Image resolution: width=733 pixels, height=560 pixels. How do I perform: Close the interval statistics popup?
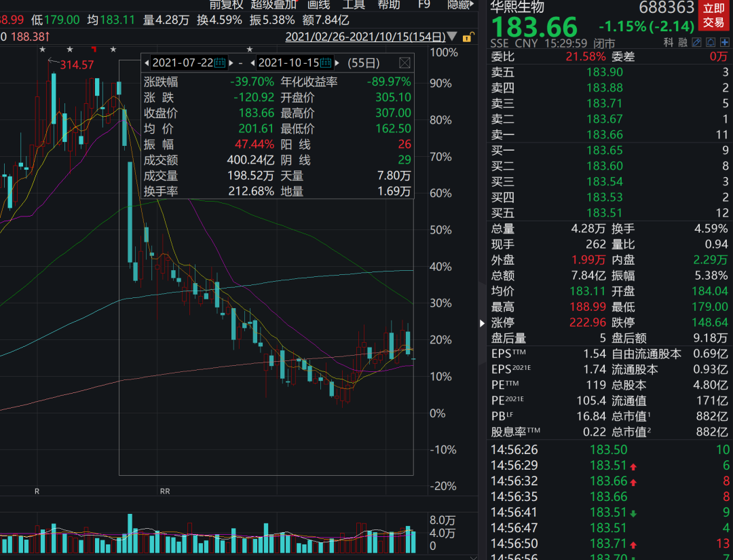405,63
